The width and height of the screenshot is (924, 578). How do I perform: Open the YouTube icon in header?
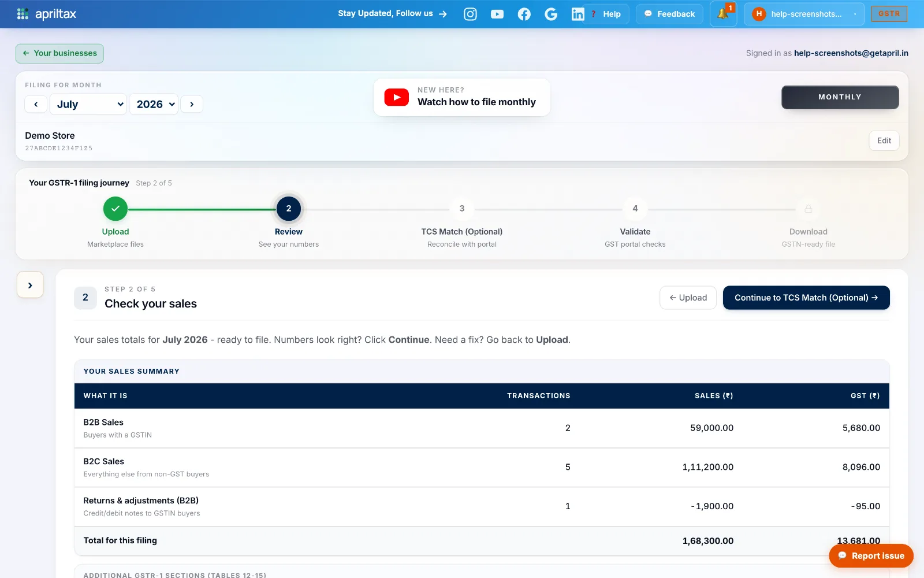[x=497, y=14]
